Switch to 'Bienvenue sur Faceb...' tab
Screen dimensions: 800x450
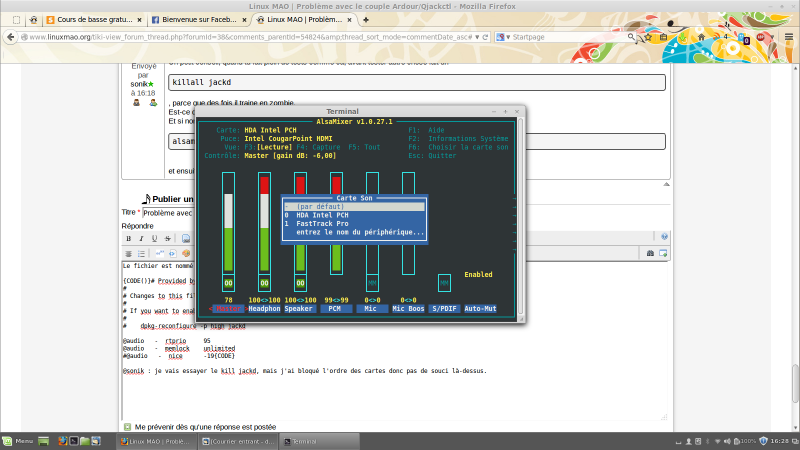pos(199,20)
